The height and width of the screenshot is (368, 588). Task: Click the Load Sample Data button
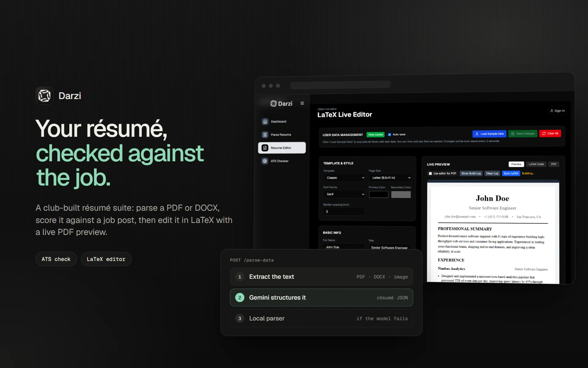coord(489,134)
